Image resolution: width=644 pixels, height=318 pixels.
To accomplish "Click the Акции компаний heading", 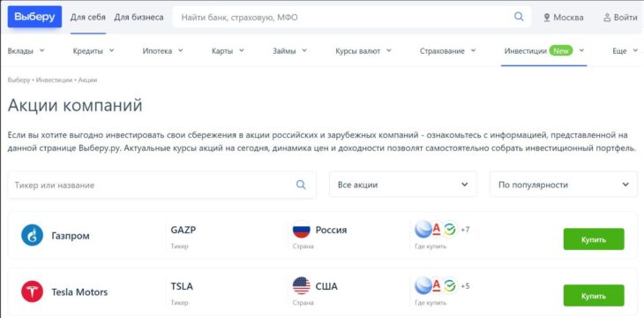I will coord(75,106).
